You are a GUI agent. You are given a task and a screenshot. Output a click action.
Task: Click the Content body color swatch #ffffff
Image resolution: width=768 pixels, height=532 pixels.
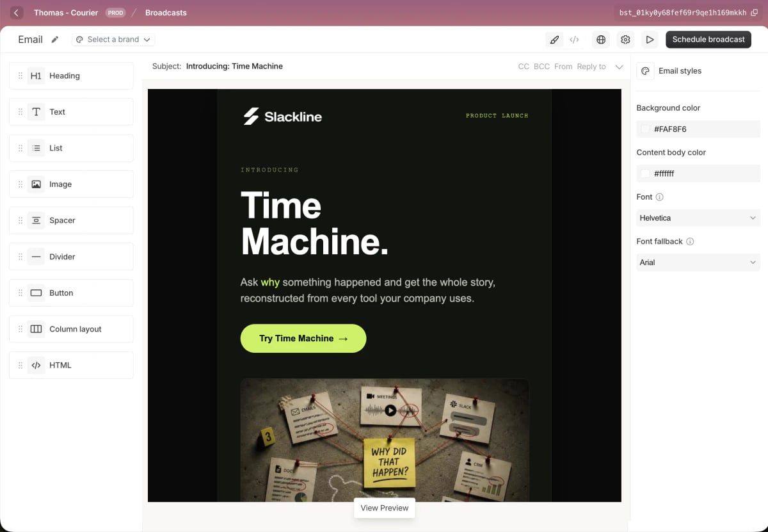[645, 173]
